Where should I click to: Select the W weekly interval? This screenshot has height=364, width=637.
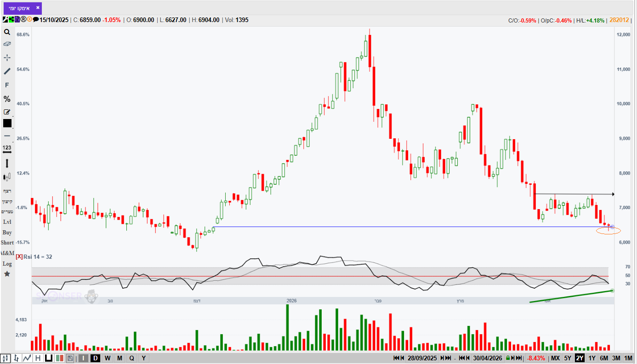click(108, 358)
